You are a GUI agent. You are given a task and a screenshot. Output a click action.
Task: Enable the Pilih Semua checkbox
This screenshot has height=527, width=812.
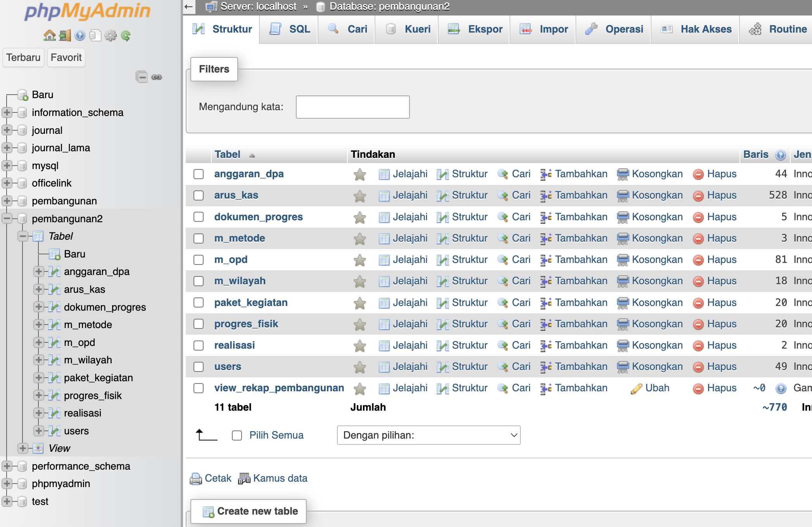point(237,435)
